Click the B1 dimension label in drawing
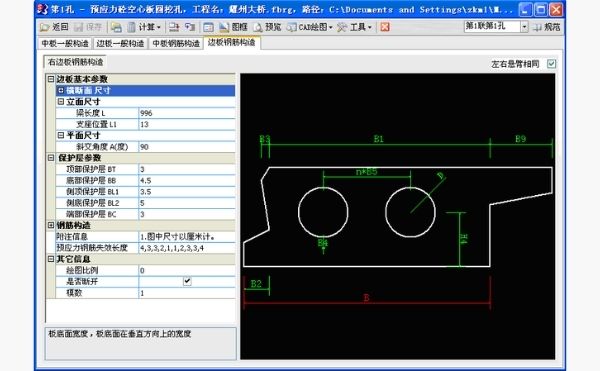 tap(378, 139)
